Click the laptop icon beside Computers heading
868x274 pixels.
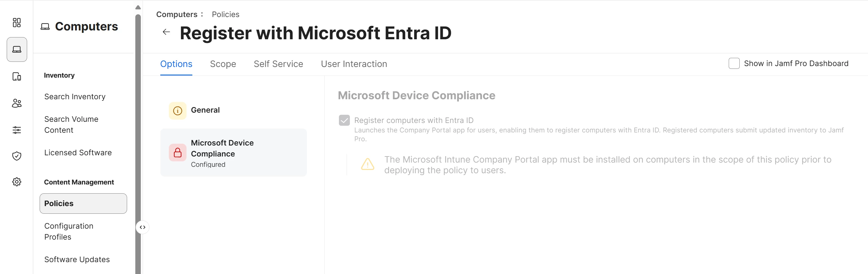click(x=45, y=26)
